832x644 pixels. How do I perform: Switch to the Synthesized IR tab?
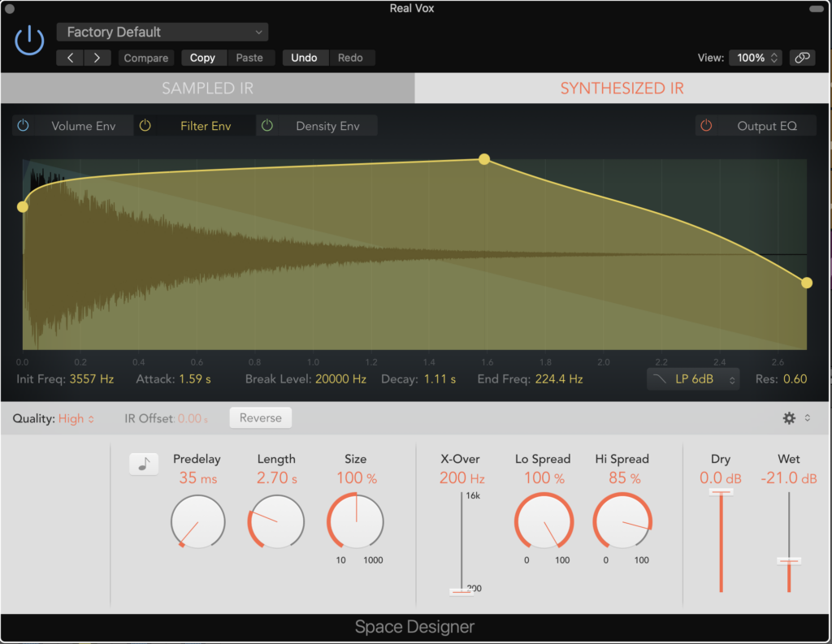622,88
